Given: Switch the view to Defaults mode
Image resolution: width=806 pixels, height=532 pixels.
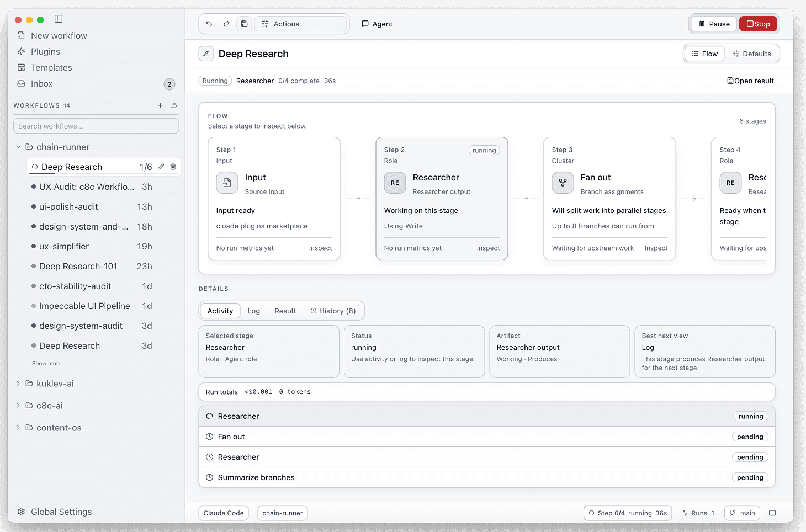Looking at the screenshot, I should 752,54.
